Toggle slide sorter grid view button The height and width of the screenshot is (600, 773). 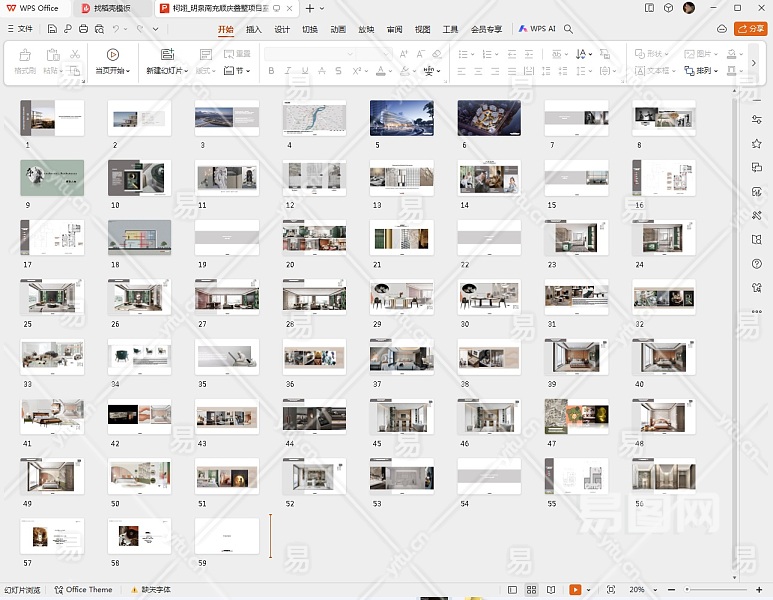pyautogui.click(x=532, y=590)
